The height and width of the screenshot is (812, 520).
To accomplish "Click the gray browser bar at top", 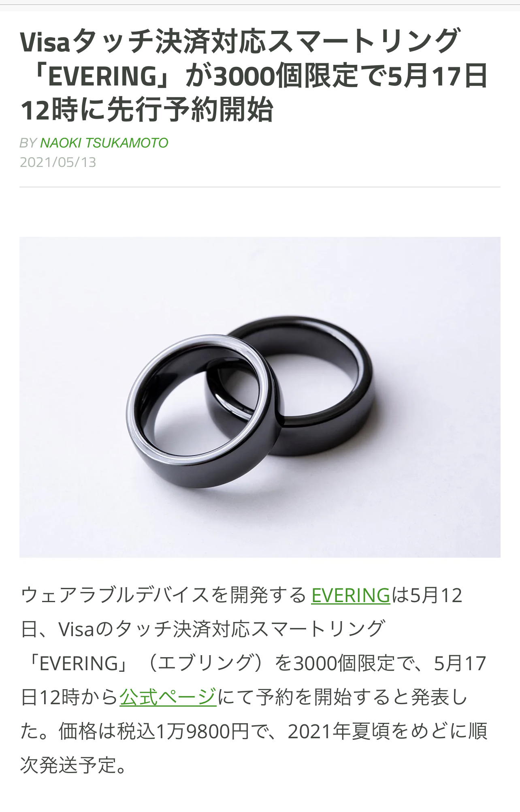I will (x=260, y=2).
